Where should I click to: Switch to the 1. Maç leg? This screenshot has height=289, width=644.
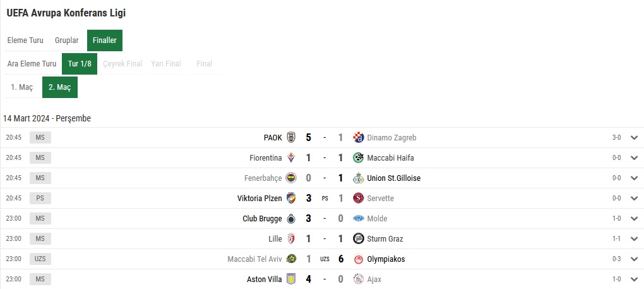(x=21, y=87)
